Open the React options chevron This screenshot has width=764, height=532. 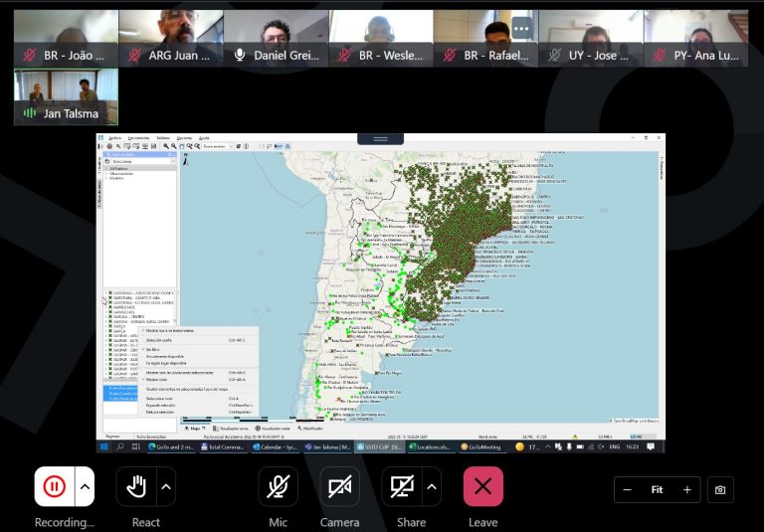tap(166, 486)
